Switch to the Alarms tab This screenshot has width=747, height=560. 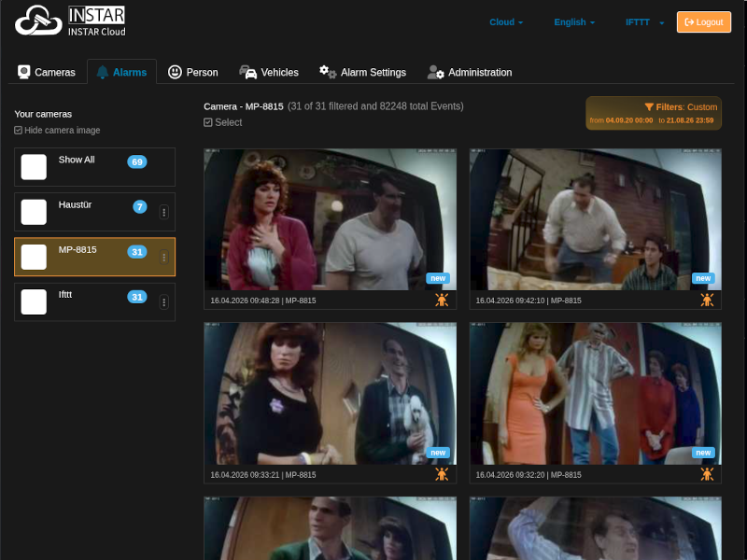point(122,73)
